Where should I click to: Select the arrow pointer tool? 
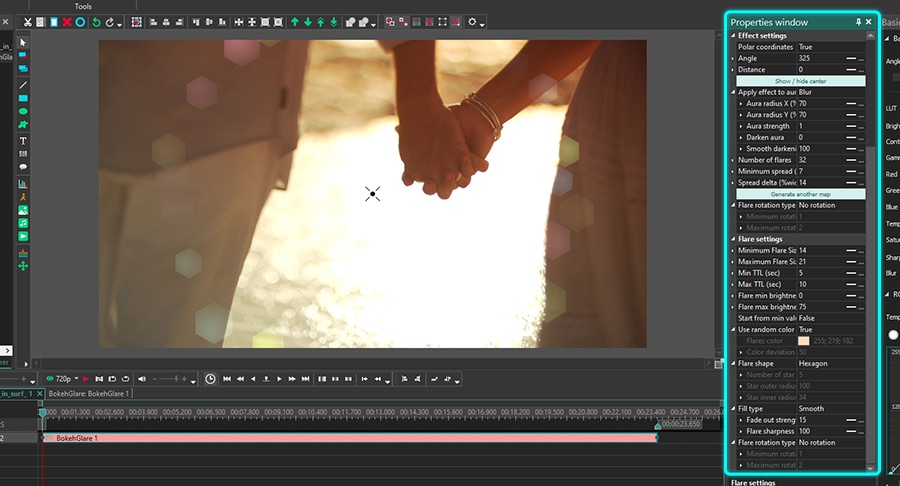point(23,42)
